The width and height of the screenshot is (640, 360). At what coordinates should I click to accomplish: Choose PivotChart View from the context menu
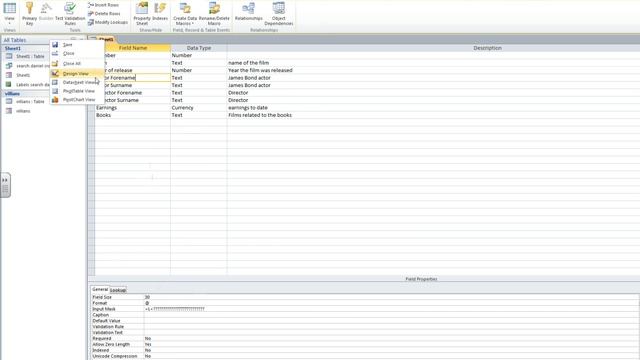click(79, 100)
